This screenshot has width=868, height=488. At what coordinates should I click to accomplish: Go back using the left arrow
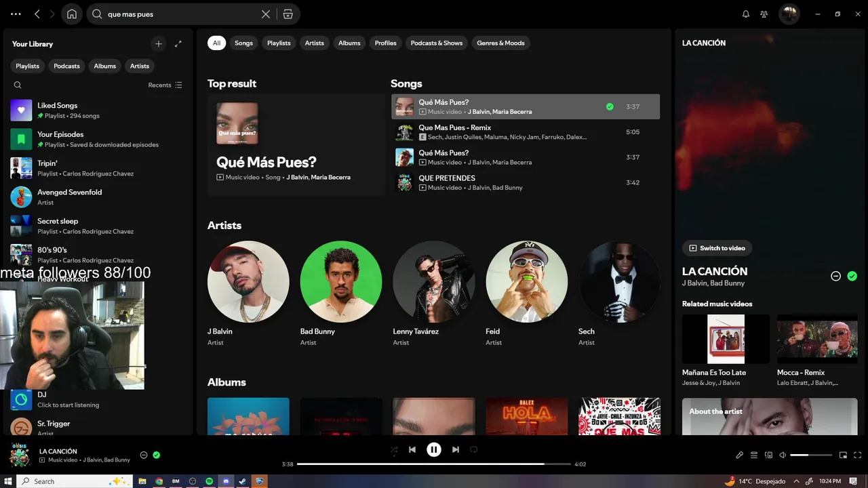[37, 14]
